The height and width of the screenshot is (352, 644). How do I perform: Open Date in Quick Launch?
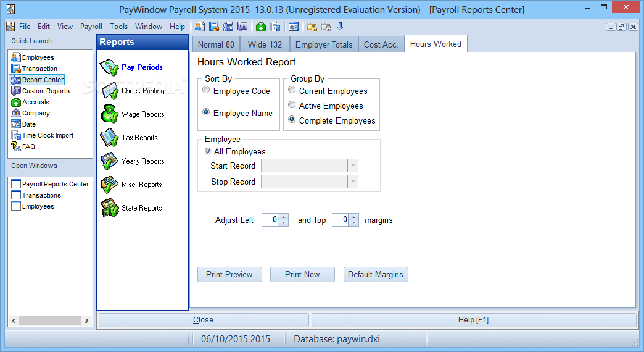pyautogui.click(x=24, y=124)
